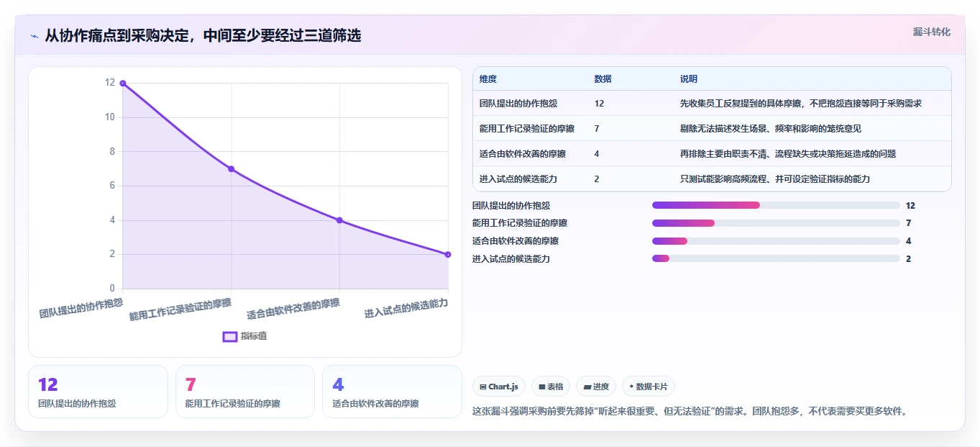
Task: Click the 进度 chip
Action: (596, 387)
